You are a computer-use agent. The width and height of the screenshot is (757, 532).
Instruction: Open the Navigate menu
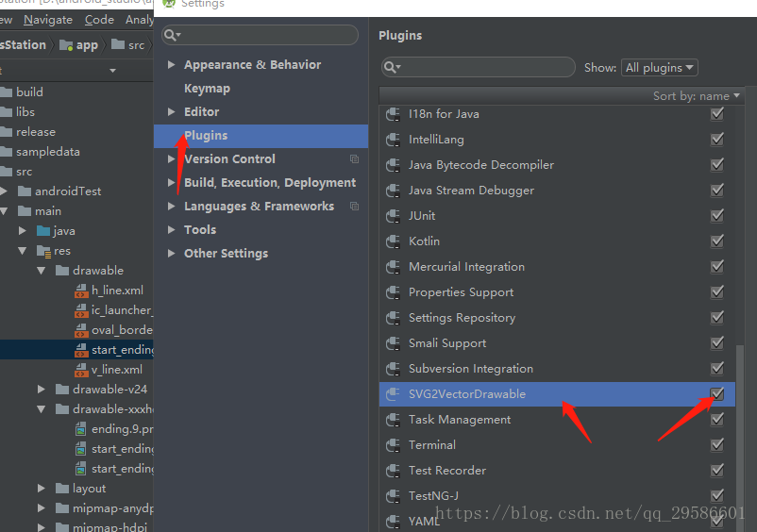pos(48,20)
